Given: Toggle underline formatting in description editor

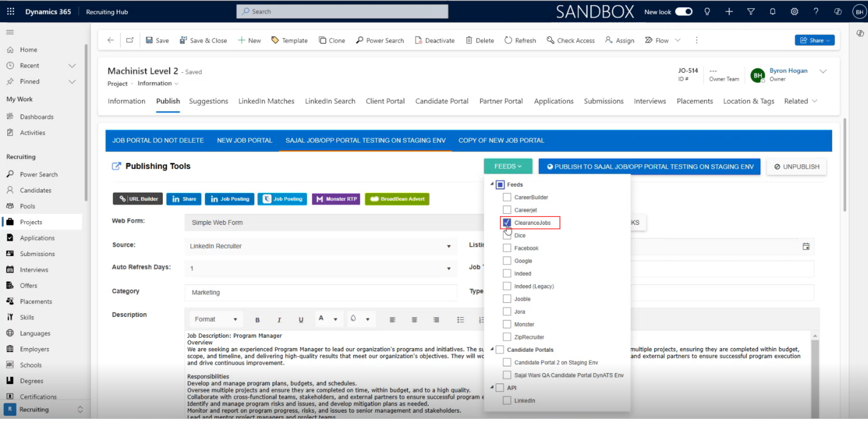Looking at the screenshot, I should tap(301, 320).
